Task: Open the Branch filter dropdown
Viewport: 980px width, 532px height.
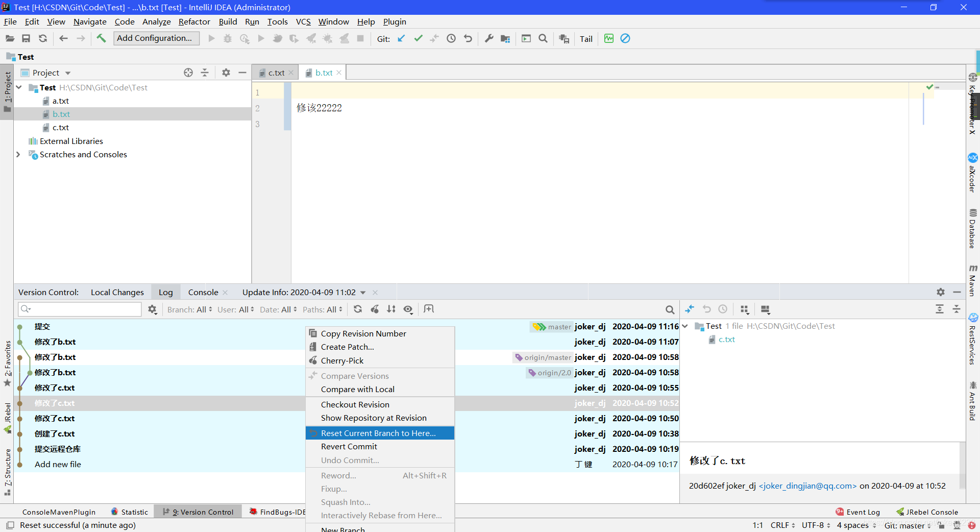Action: tap(189, 309)
